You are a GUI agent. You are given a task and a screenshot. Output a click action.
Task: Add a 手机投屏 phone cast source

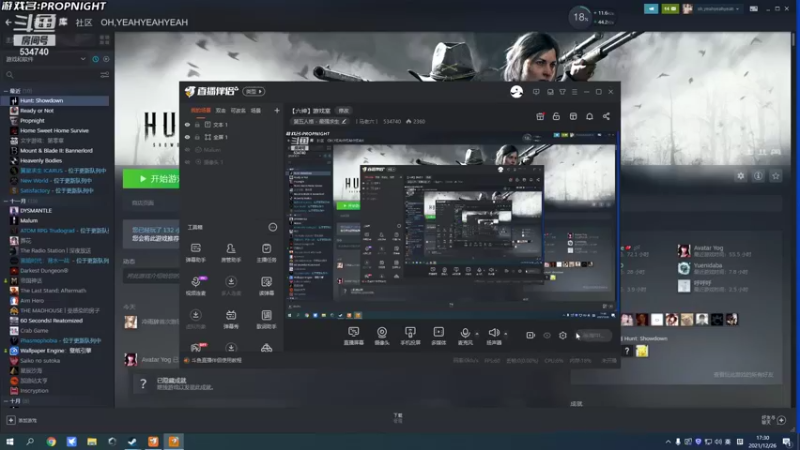tap(410, 336)
